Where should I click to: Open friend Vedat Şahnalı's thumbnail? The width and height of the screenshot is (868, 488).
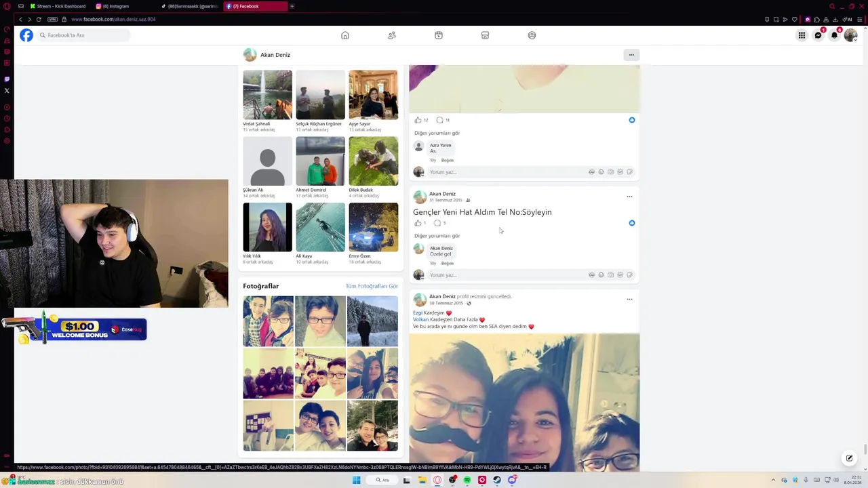pyautogui.click(x=268, y=94)
